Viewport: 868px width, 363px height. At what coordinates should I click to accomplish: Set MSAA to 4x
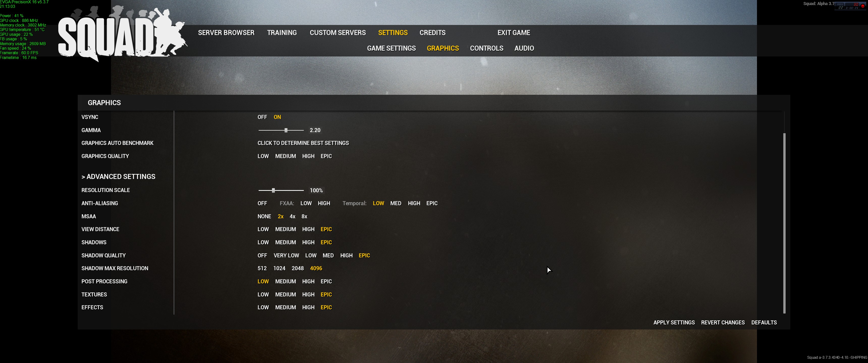click(292, 216)
